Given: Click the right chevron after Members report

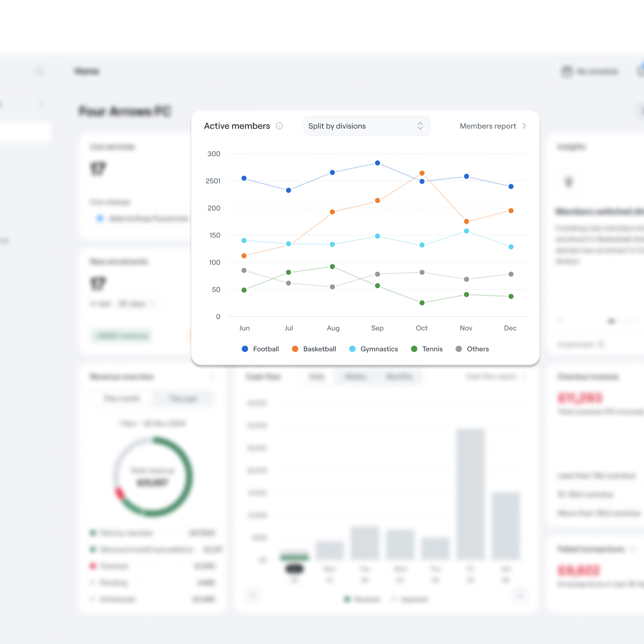Looking at the screenshot, I should pos(524,126).
